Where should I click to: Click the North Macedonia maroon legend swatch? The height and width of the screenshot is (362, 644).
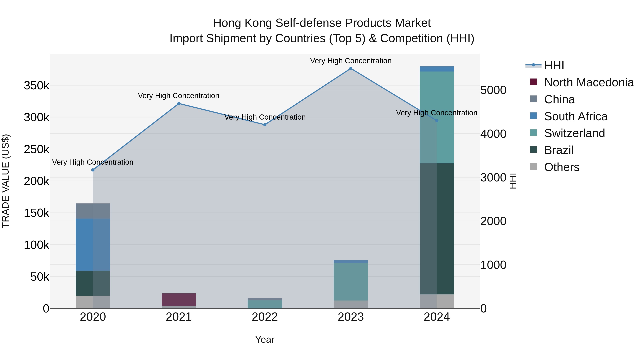(533, 82)
